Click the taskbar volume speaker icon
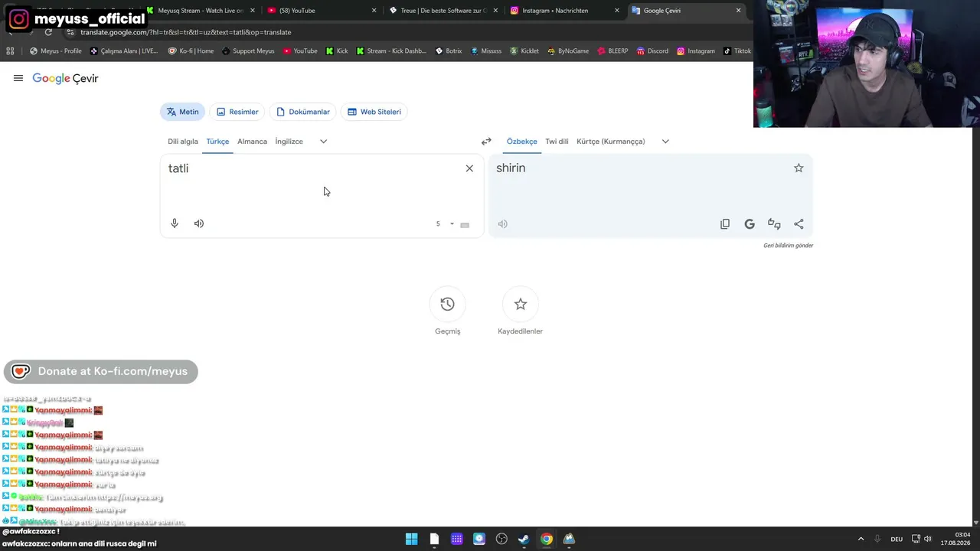Viewport: 980px width, 551px height. tap(928, 539)
